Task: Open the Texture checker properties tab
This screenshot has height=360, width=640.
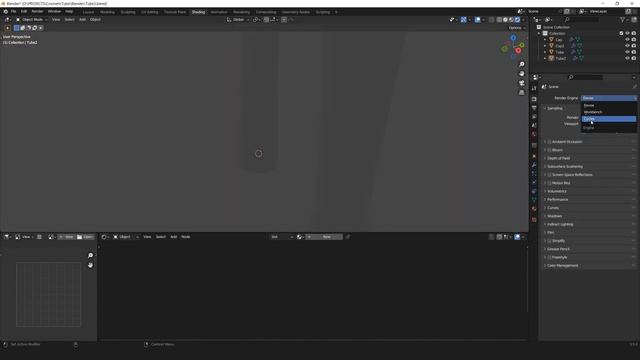Action: (534, 220)
